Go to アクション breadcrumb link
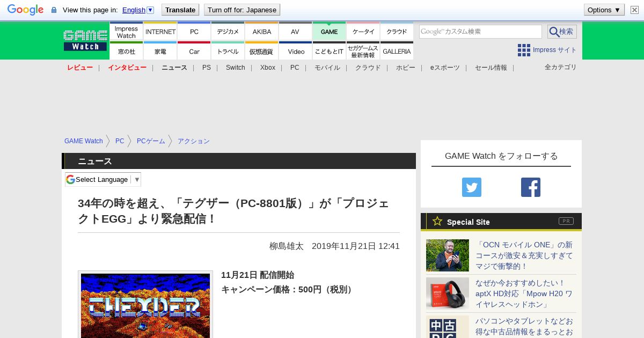Image resolution: width=644 pixels, height=338 pixels. tap(194, 141)
